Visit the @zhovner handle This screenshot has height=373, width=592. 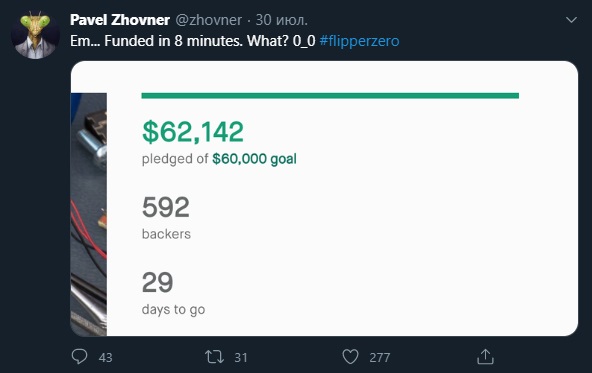(209, 20)
